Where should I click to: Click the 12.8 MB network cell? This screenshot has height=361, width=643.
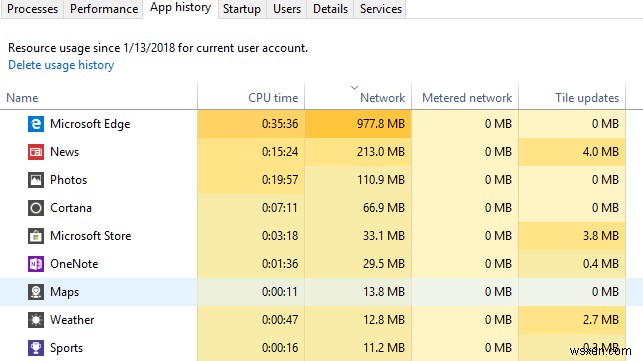pos(358,320)
